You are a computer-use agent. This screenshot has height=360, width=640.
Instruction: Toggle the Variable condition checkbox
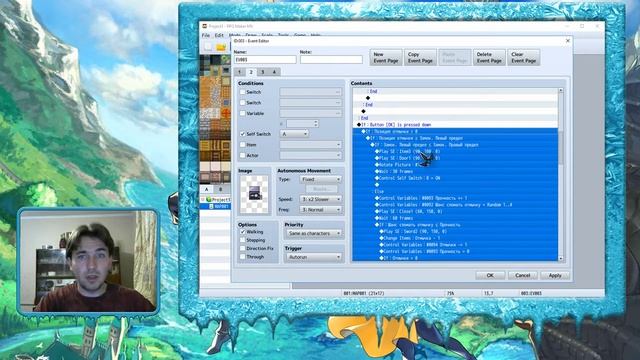pyautogui.click(x=242, y=113)
